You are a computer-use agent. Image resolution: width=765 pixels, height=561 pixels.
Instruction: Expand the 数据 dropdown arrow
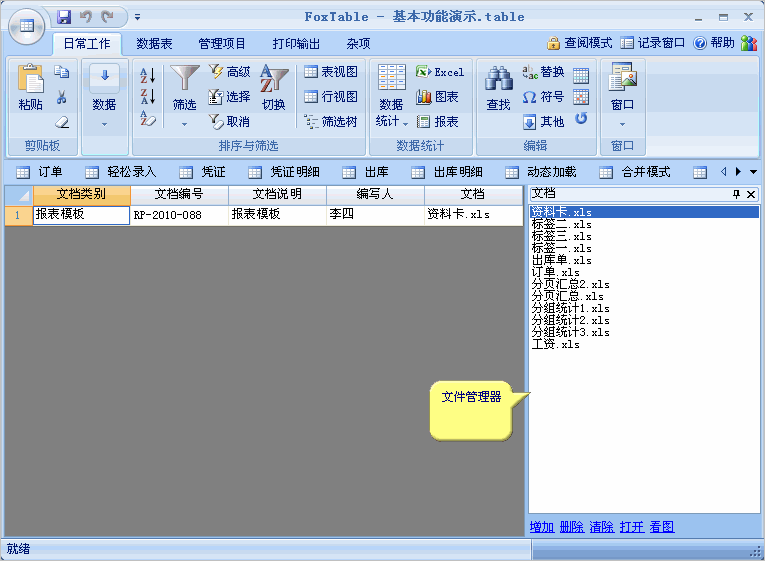coord(104,124)
